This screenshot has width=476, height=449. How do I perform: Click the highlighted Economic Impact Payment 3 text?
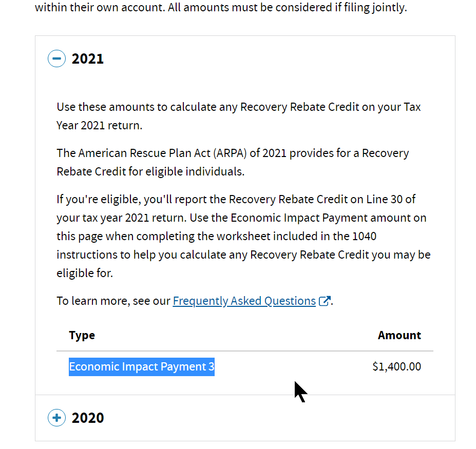[142, 366]
